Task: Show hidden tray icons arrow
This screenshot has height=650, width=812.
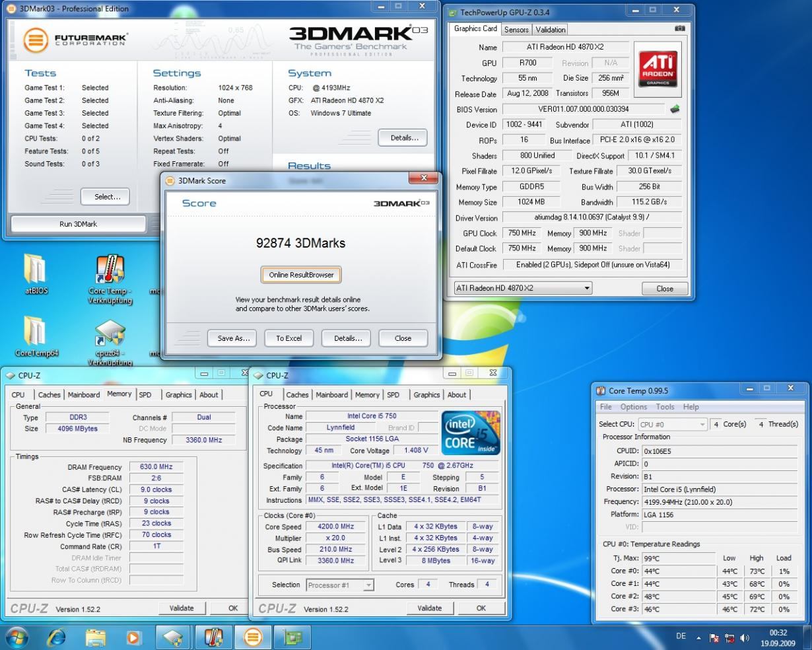Action: (x=698, y=638)
